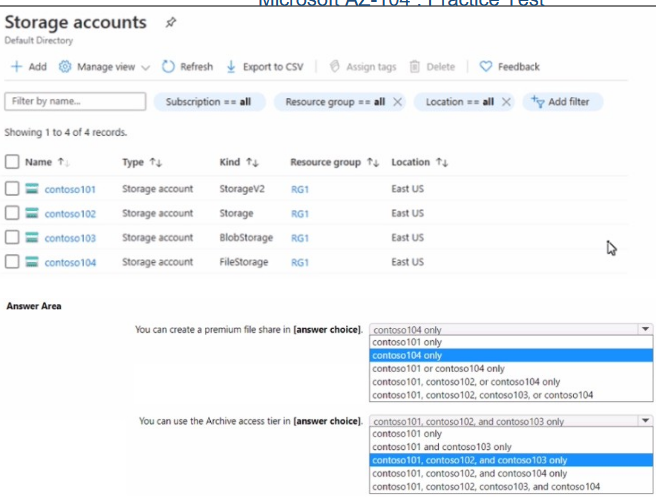Open the Manage view dropdown
This screenshot has height=497, width=656.
[105, 67]
